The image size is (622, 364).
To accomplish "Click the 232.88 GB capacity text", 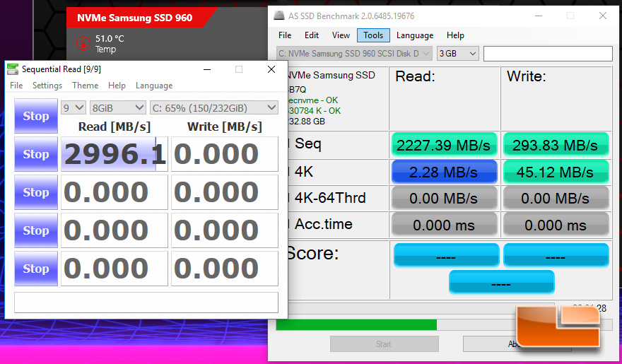I will [306, 121].
